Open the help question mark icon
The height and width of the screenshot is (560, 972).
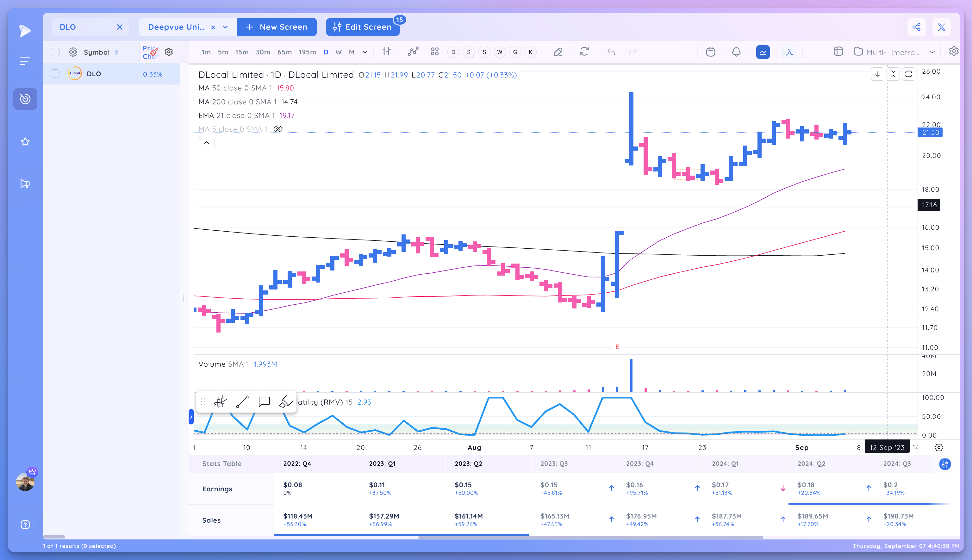pyautogui.click(x=25, y=525)
